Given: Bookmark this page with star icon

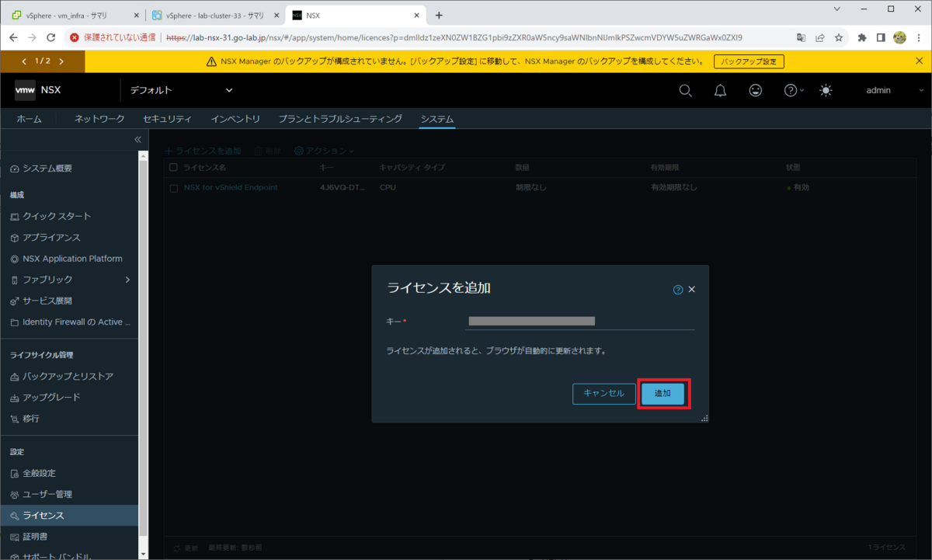Looking at the screenshot, I should pyautogui.click(x=839, y=37).
